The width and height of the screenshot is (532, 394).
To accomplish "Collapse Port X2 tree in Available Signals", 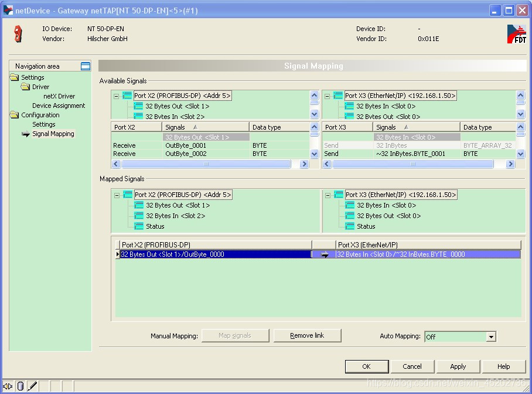I will click(117, 96).
